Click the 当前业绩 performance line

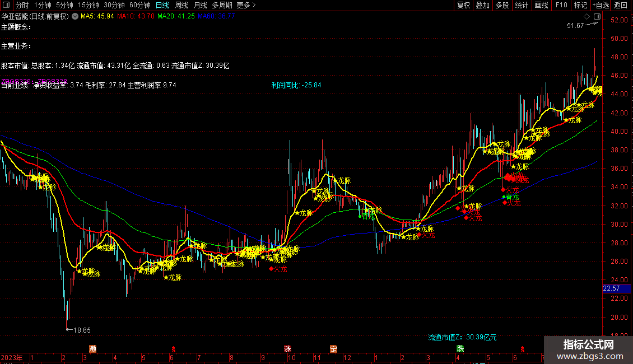click(89, 85)
